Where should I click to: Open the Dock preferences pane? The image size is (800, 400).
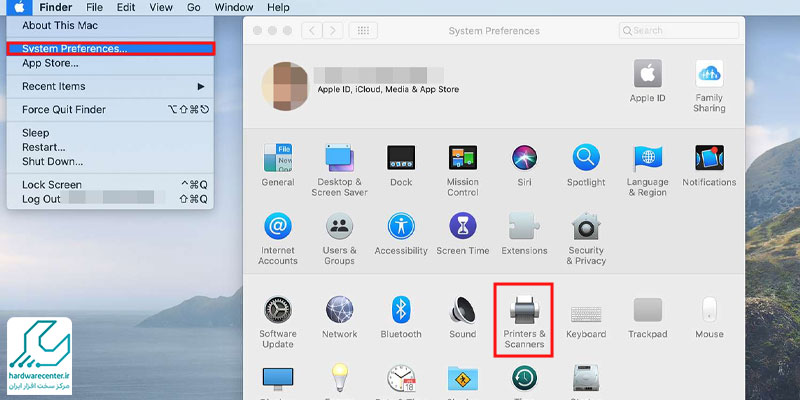401,164
